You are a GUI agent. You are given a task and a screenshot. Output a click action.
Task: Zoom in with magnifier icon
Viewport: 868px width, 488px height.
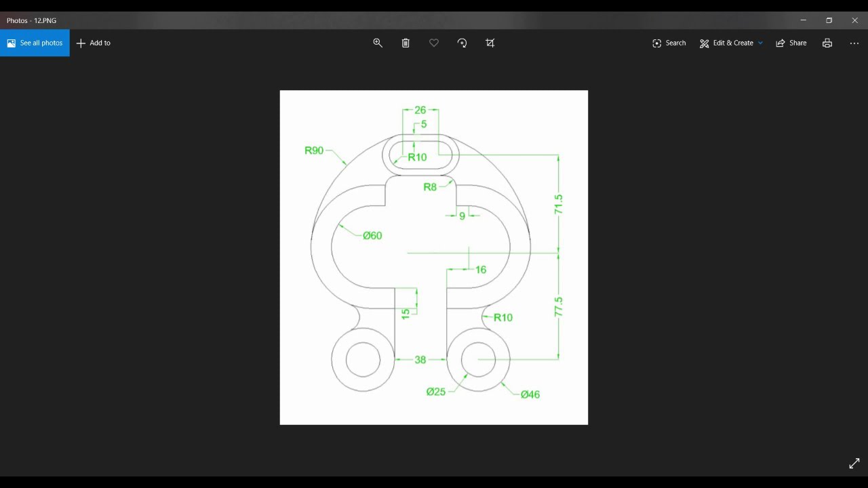378,43
